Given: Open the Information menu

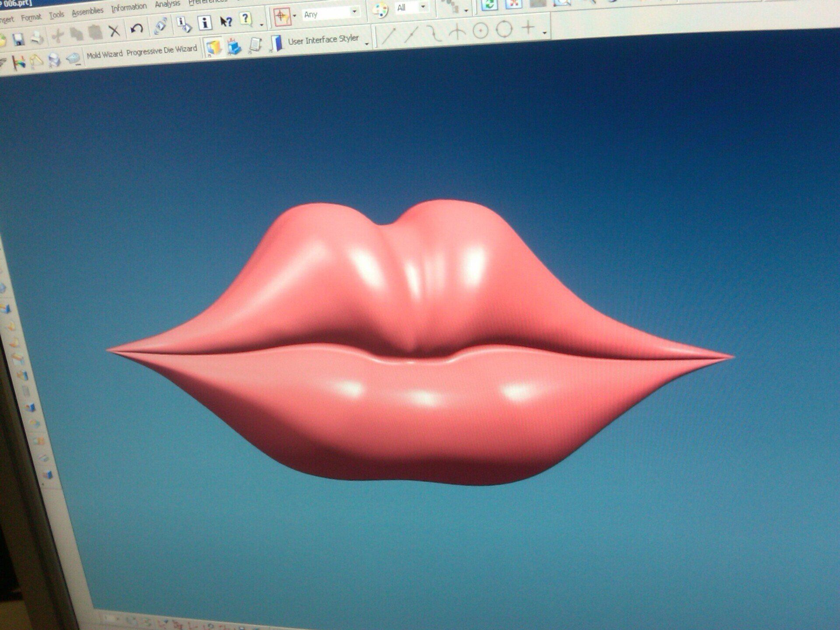Looking at the screenshot, I should click(129, 8).
